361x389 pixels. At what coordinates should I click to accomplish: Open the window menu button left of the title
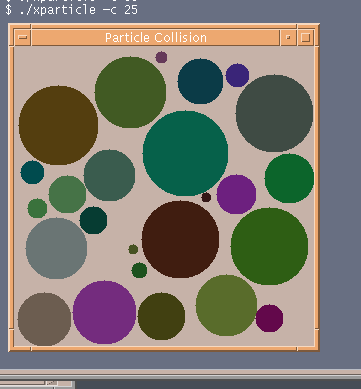[23, 37]
